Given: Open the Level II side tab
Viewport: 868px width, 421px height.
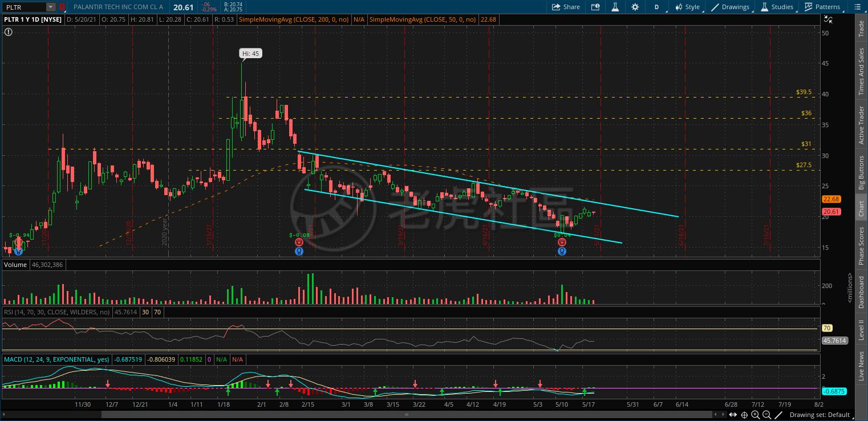Looking at the screenshot, I should [861, 331].
